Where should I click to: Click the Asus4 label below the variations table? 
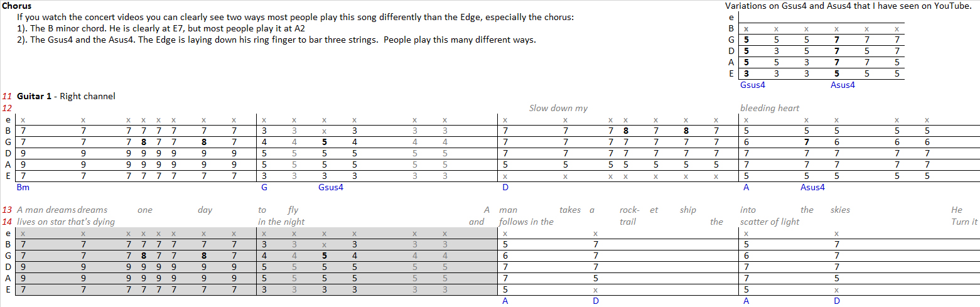click(843, 85)
